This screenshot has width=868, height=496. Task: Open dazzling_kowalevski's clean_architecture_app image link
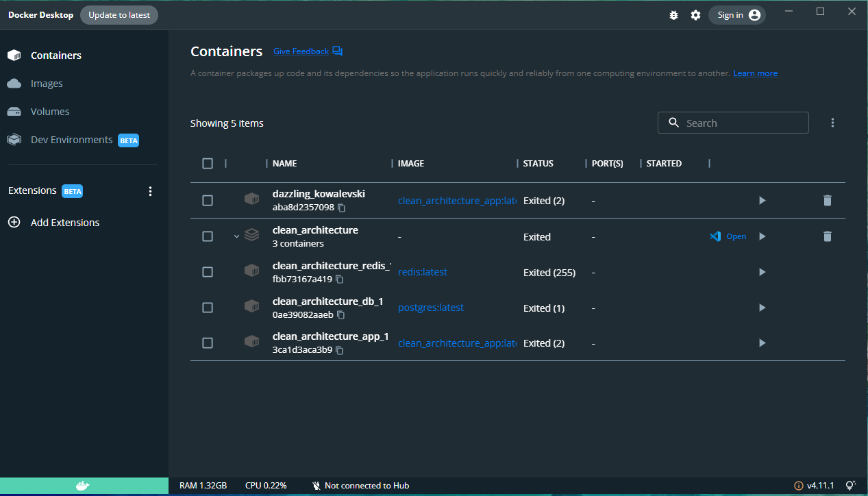click(x=457, y=201)
